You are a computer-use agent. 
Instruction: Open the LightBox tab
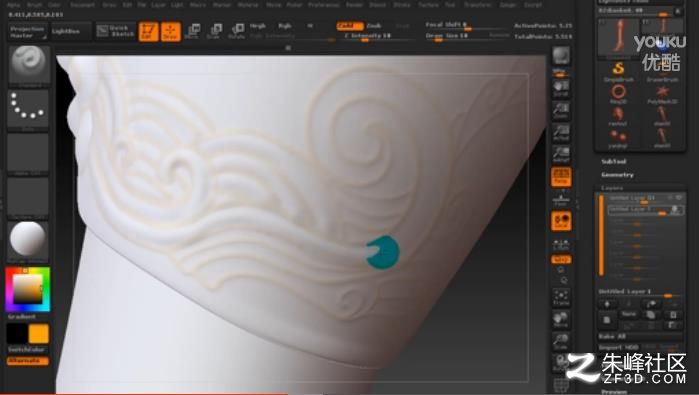point(66,32)
